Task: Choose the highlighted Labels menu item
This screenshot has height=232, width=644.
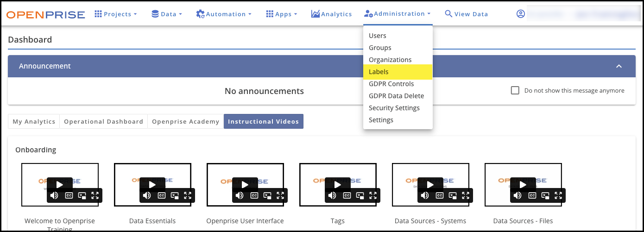Action: 398,72
